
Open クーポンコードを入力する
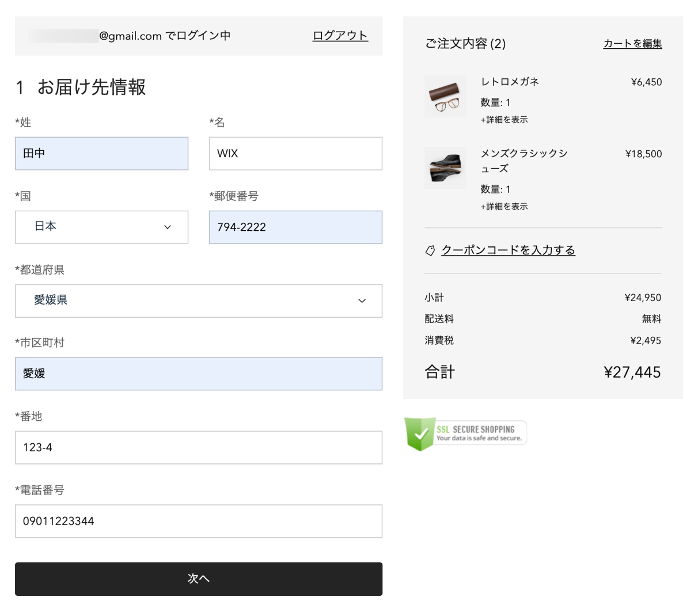(507, 250)
